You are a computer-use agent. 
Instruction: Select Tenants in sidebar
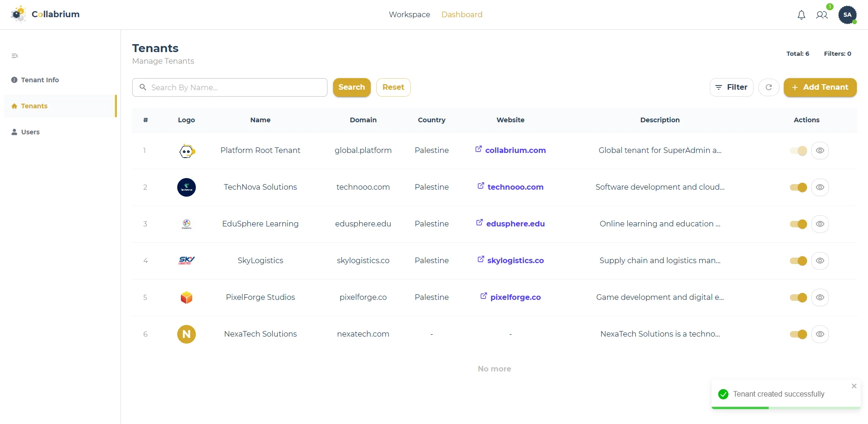(x=60, y=106)
